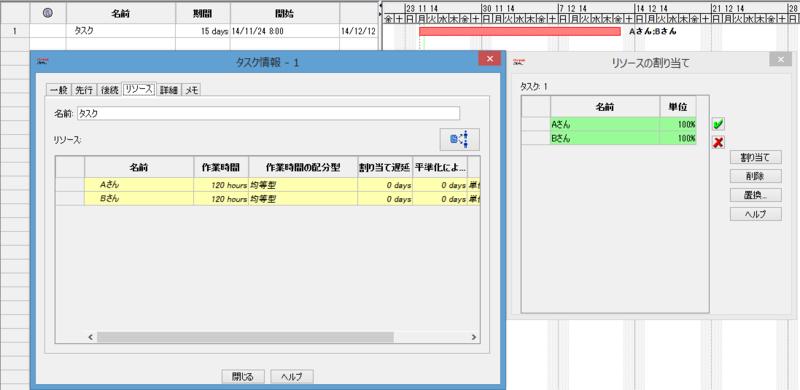800x390 pixels.
Task: Click the red X cancel icon
Action: tap(718, 142)
